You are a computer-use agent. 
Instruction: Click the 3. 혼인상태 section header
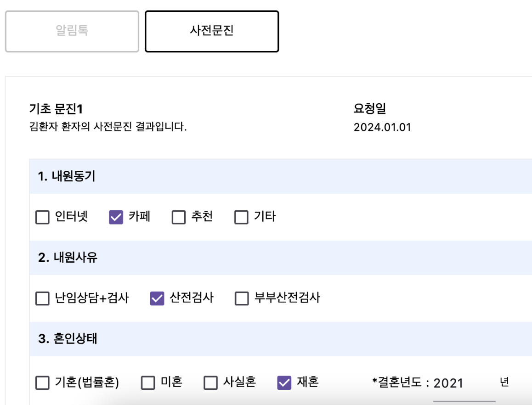[x=281, y=339]
